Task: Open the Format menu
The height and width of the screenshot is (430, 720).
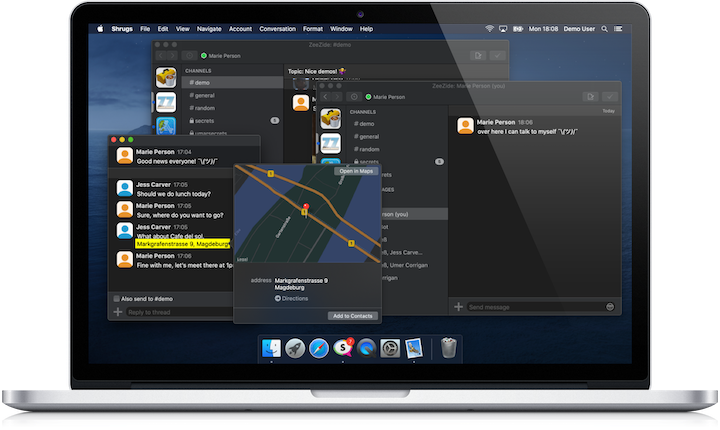Action: coord(313,28)
